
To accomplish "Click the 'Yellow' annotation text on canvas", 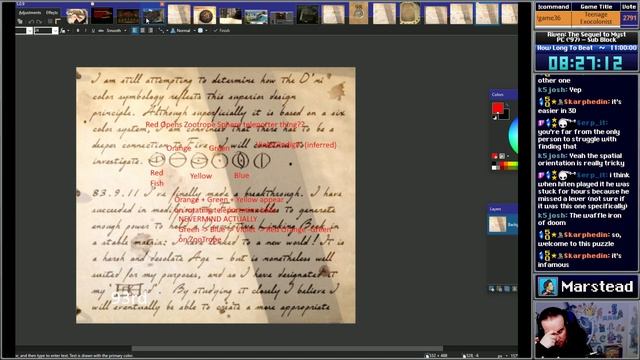I will pyautogui.click(x=201, y=176).
